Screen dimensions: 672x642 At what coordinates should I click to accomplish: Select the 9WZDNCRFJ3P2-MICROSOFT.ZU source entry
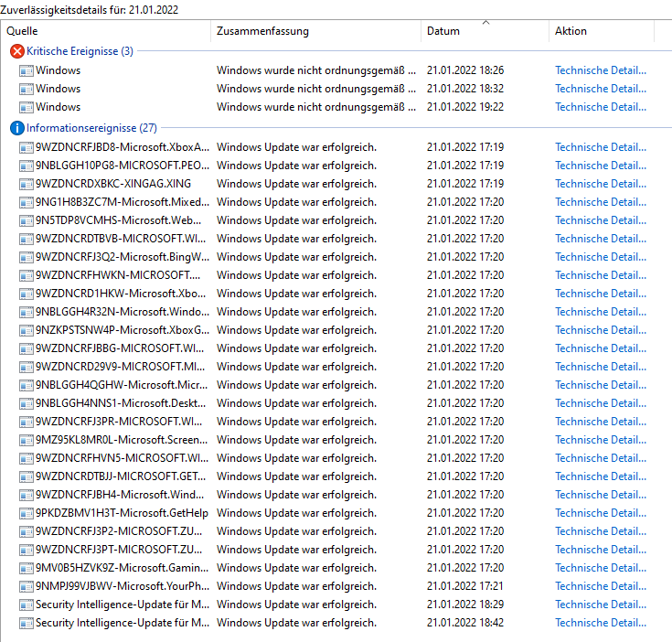point(119,531)
